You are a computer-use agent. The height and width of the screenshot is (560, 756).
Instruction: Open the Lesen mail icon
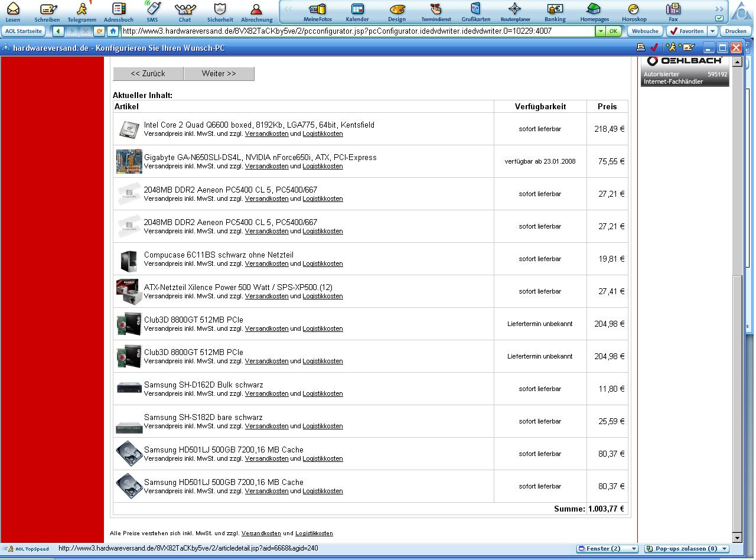[12, 9]
